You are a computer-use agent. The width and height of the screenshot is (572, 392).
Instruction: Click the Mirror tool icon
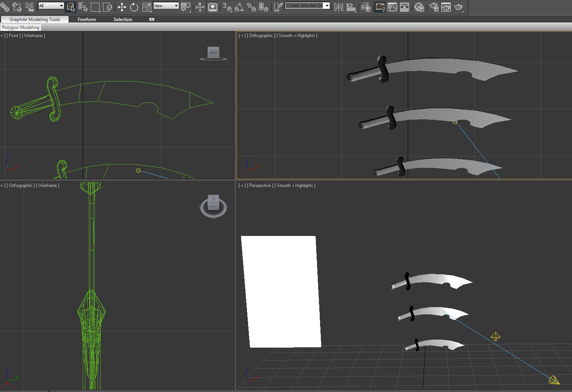click(338, 7)
